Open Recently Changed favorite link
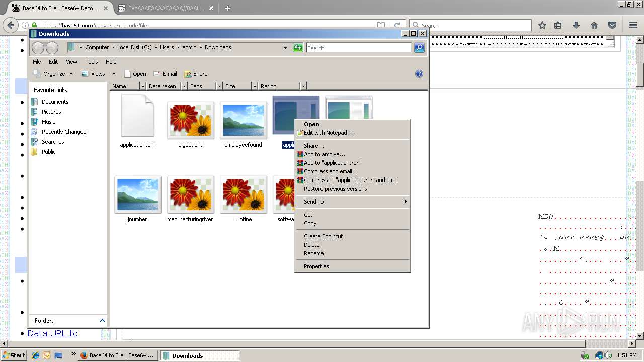 [x=64, y=132]
